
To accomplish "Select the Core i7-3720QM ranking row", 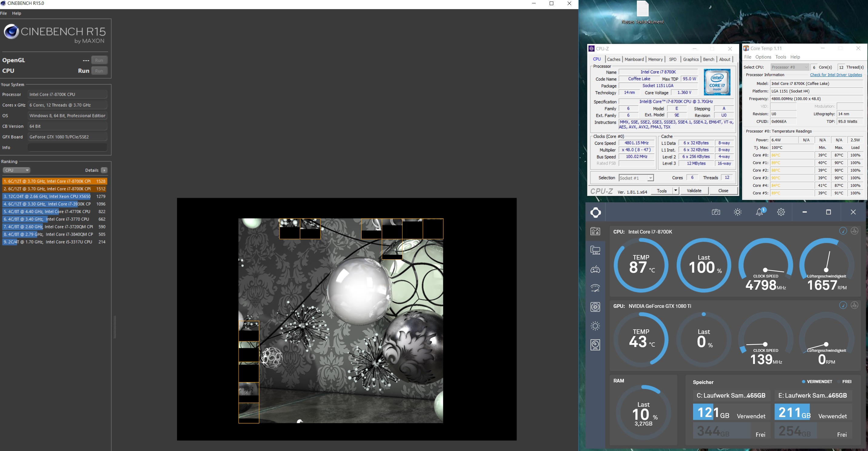I will point(55,227).
